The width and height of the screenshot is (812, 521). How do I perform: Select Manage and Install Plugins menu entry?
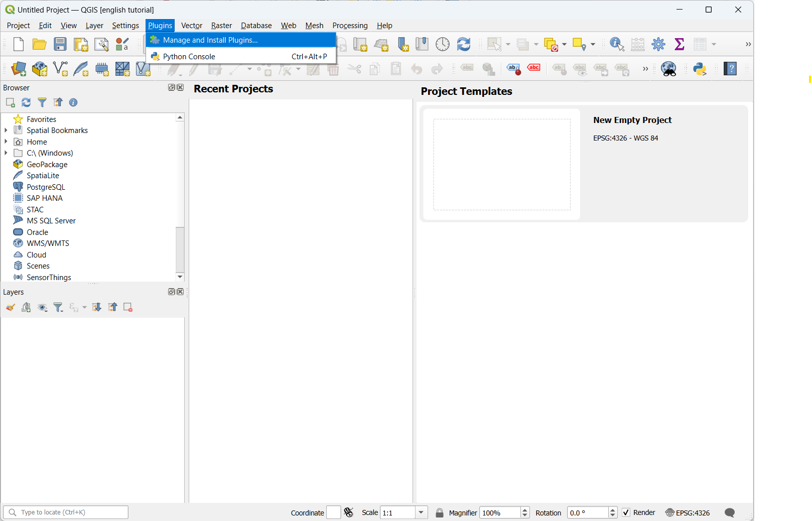[210, 40]
